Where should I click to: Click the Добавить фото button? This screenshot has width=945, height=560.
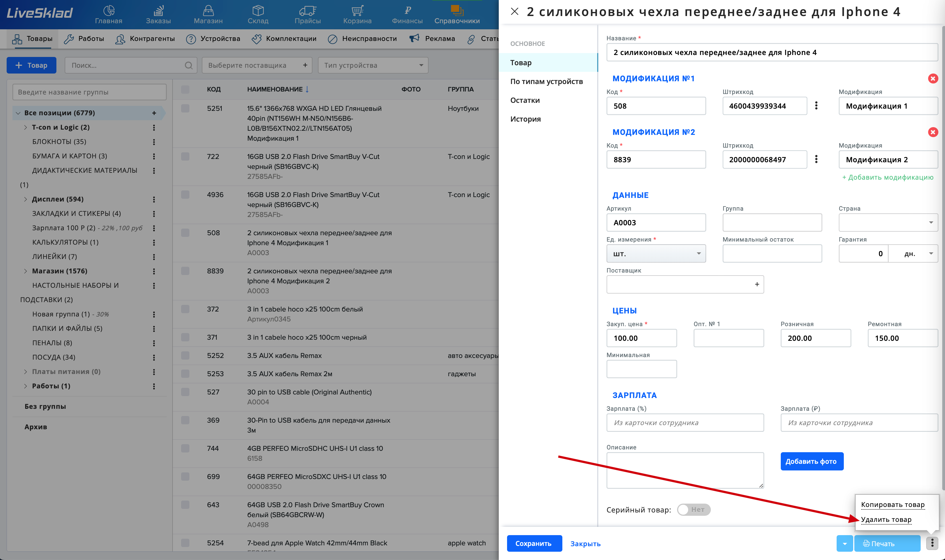tap(812, 461)
